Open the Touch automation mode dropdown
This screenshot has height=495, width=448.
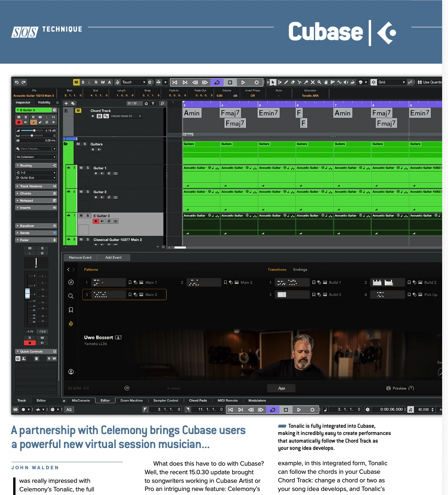tap(134, 83)
